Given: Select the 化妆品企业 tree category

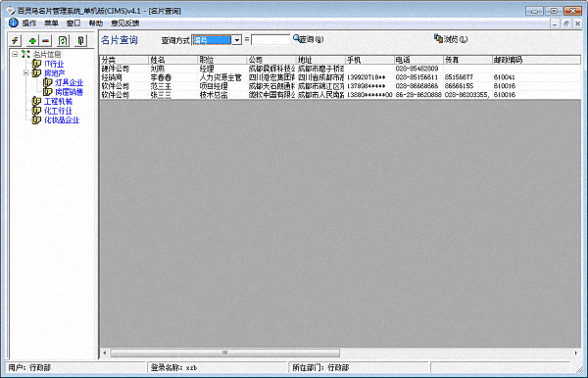Looking at the screenshot, I should pos(62,119).
